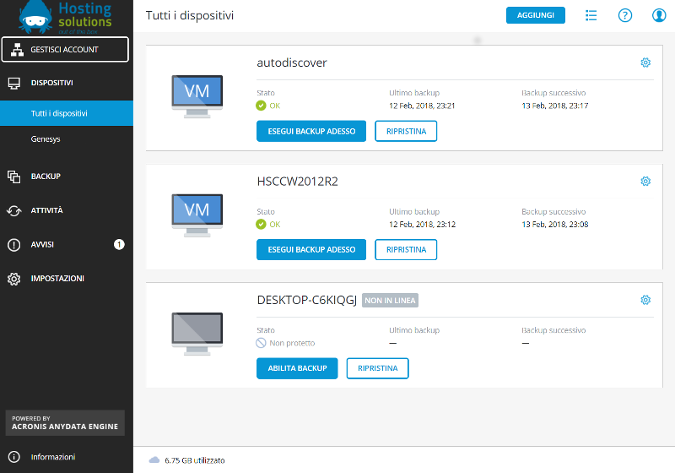Click the Tutti i dispositivi page title
This screenshot has height=473, width=675.
coord(189,15)
